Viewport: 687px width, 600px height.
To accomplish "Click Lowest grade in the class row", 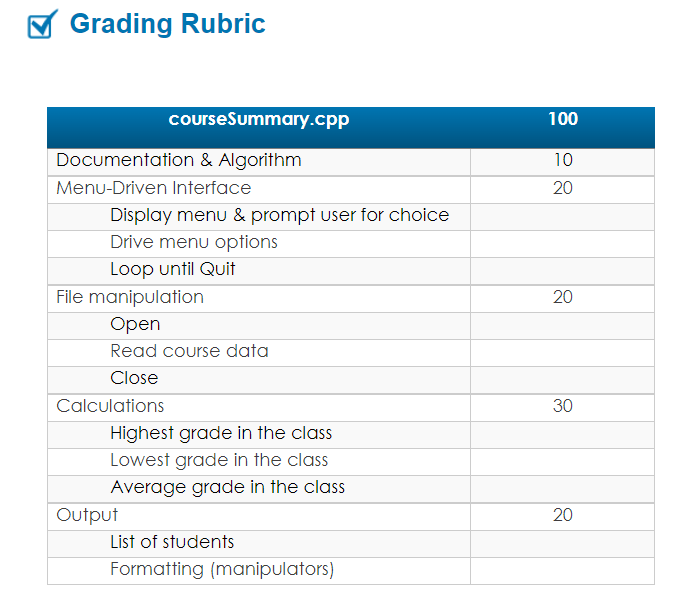I will click(x=351, y=462).
